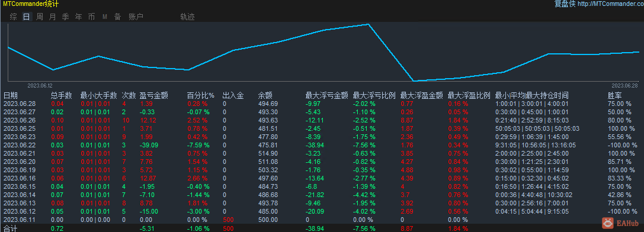Switch to the 综 summary tab
The height and width of the screenshot is (232, 644).
click(x=14, y=17)
